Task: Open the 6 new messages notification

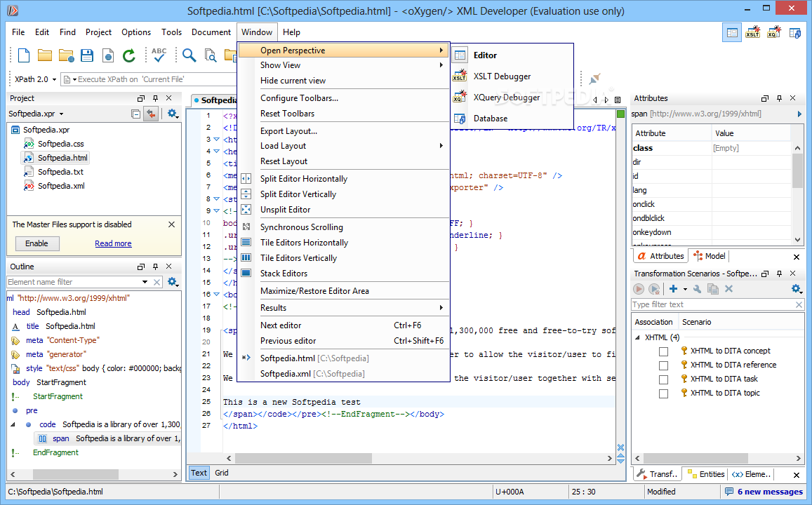Action: click(x=764, y=492)
